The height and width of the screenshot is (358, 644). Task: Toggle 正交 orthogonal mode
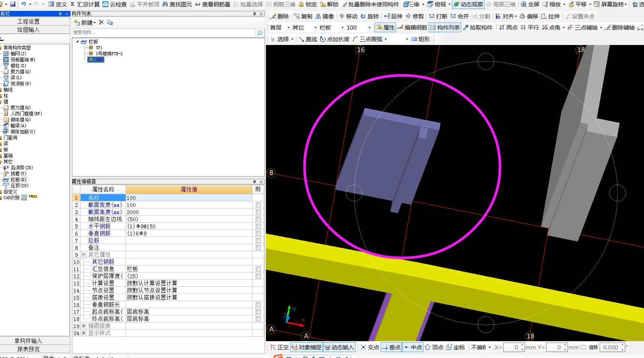point(279,347)
